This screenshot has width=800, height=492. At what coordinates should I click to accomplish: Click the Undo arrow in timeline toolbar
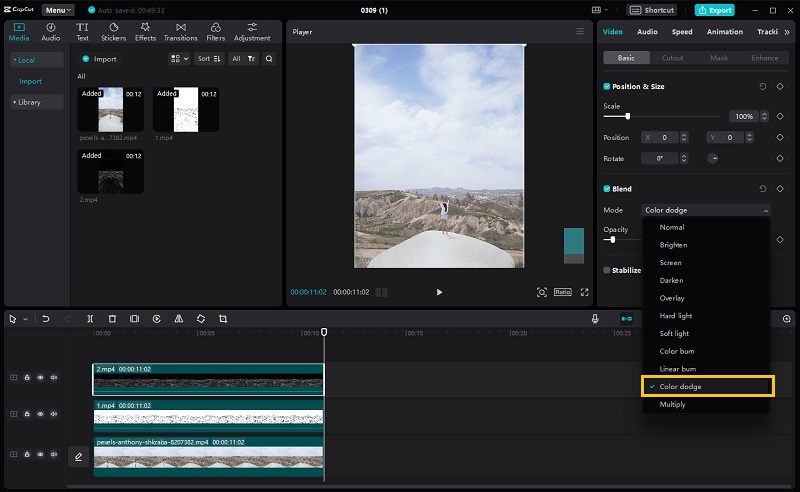(x=46, y=319)
